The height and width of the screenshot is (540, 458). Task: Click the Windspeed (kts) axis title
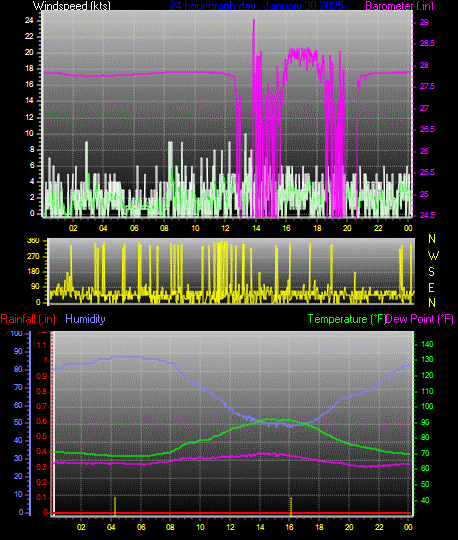pyautogui.click(x=72, y=6)
